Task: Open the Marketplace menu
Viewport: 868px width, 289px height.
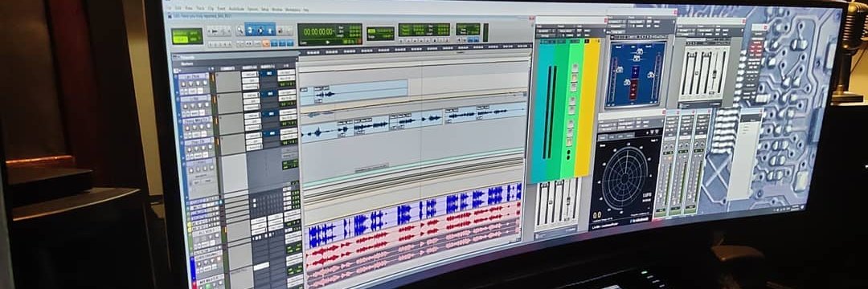Action: point(293,10)
